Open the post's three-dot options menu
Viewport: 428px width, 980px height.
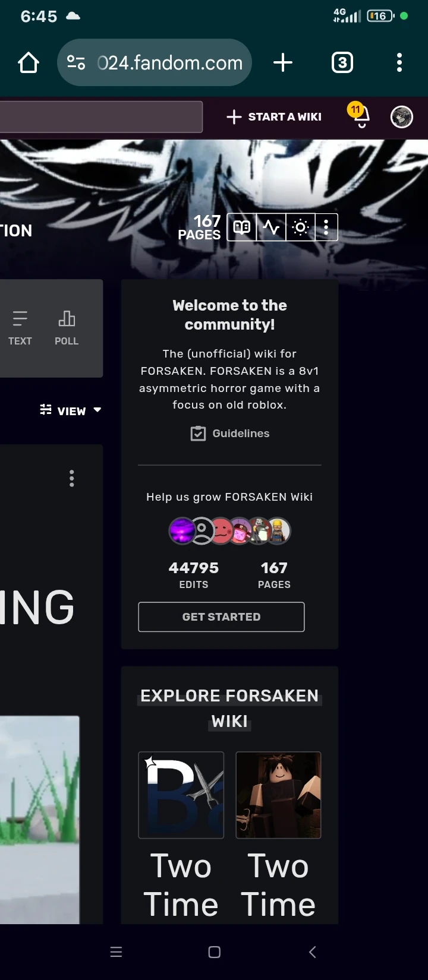(x=72, y=478)
